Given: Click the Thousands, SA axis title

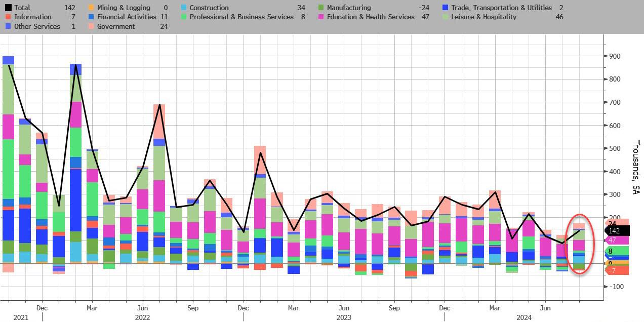Looking at the screenshot, I should coord(636,168).
